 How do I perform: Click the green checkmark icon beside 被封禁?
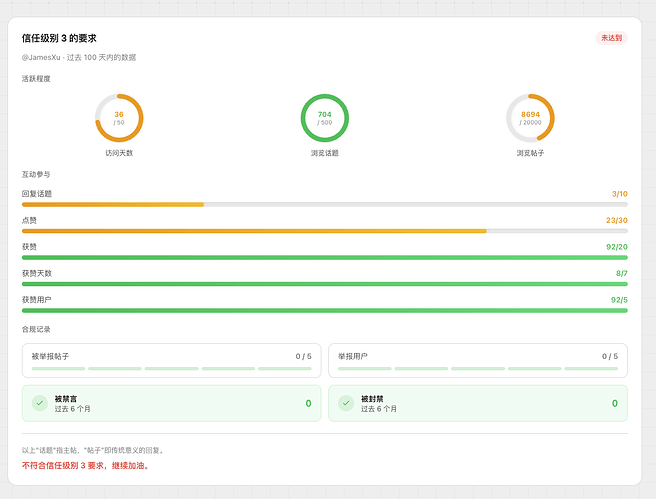pyautogui.click(x=346, y=403)
